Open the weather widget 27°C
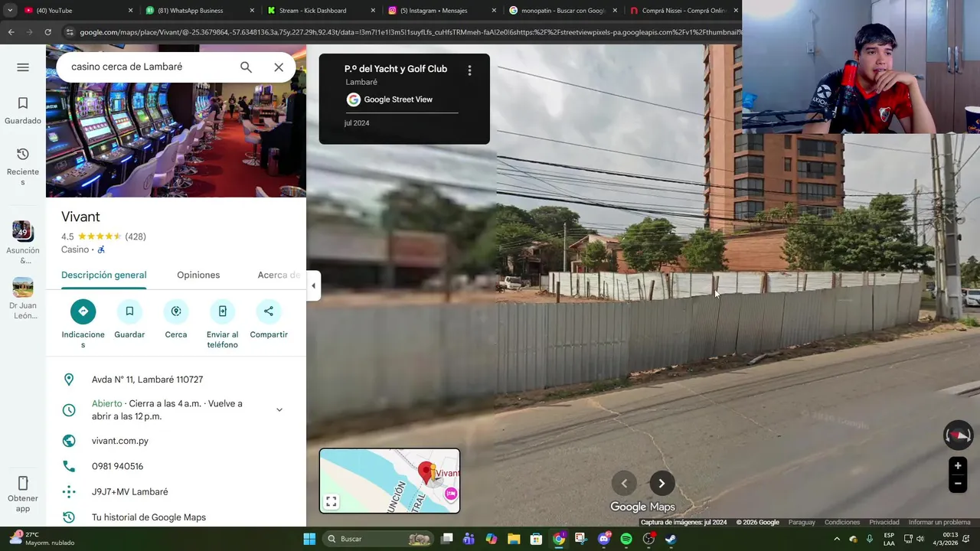 tap(42, 539)
